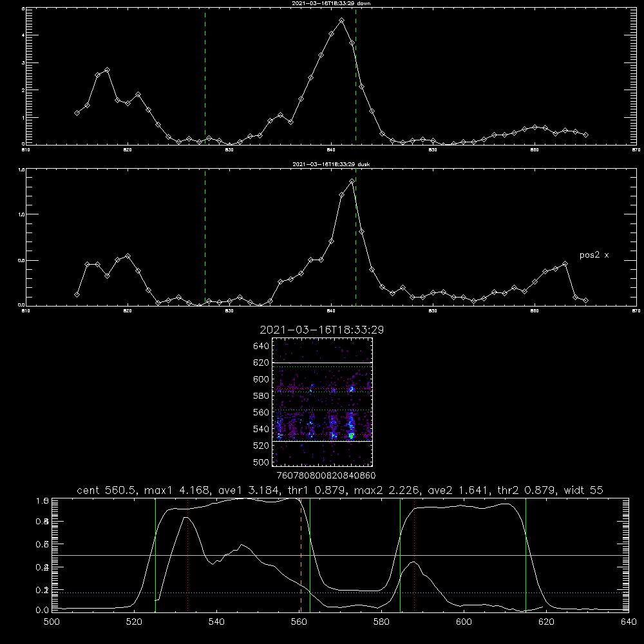Click the green vertical line near 585 in the bottom plot

400,554
